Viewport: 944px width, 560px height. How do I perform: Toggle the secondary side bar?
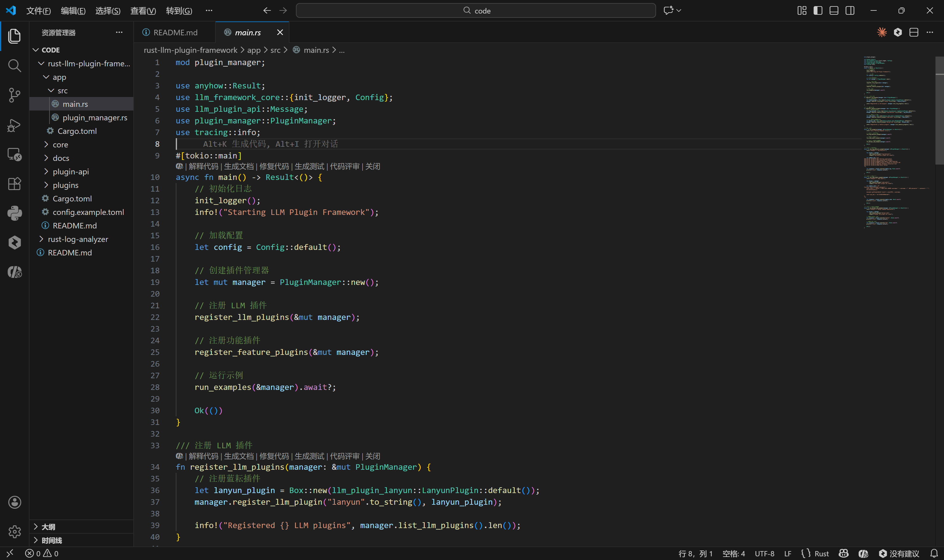point(850,10)
